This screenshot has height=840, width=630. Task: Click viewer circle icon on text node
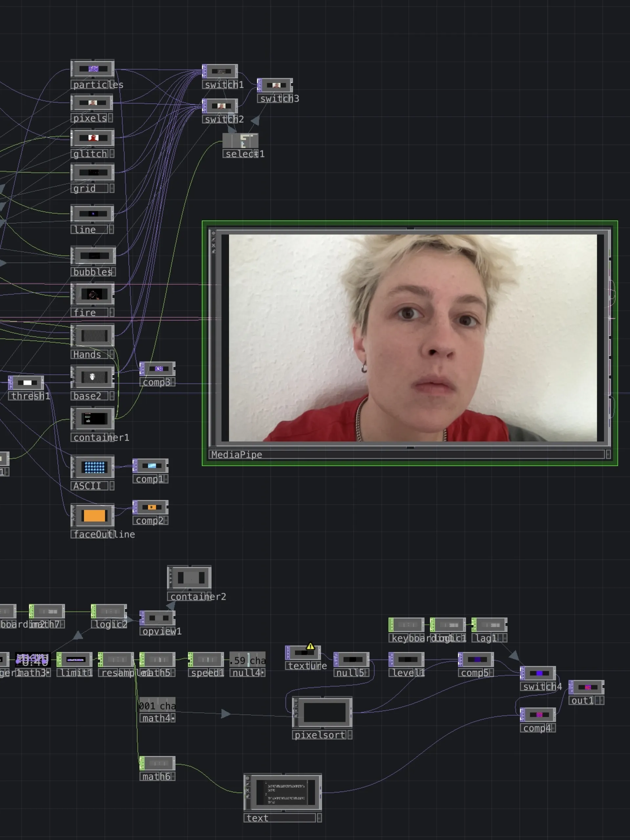click(248, 778)
